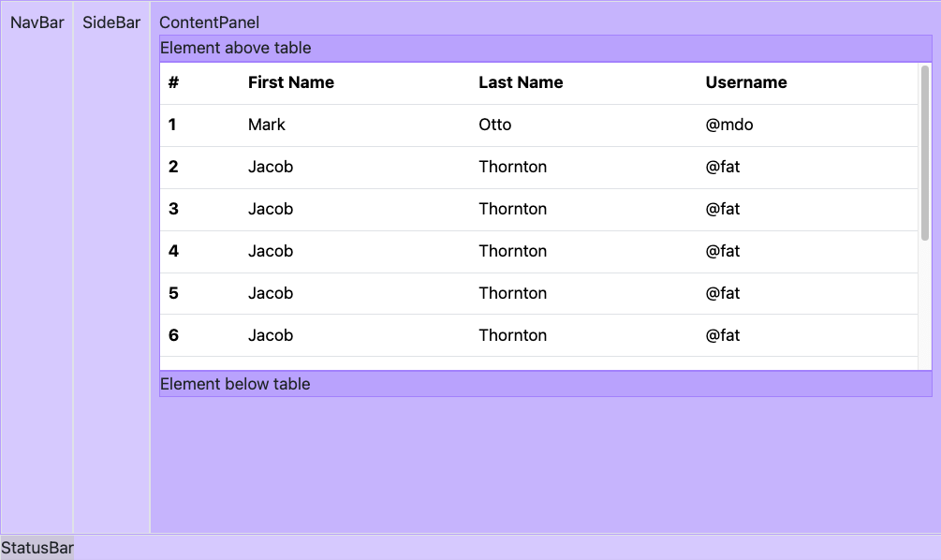Click the row number '4'
The height and width of the screenshot is (560, 941).
pos(172,251)
